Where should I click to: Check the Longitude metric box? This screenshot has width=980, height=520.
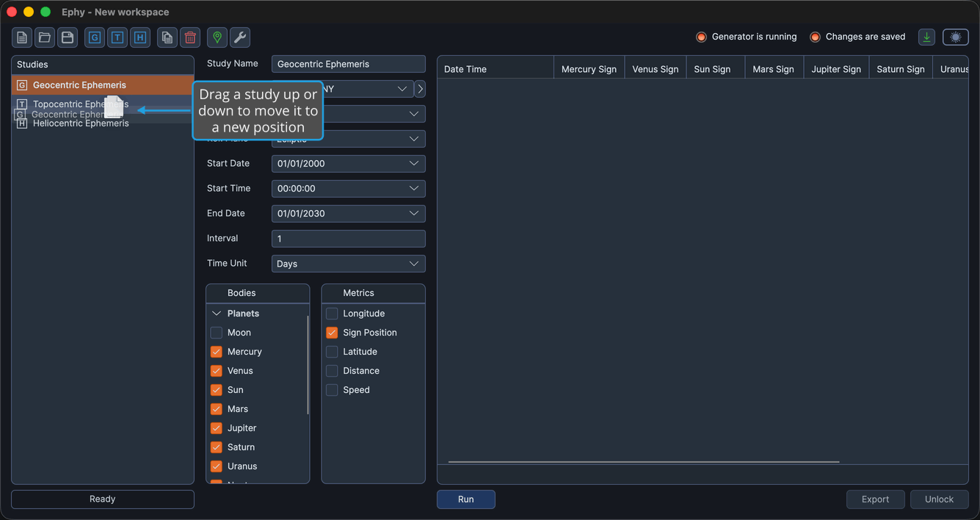(x=332, y=314)
